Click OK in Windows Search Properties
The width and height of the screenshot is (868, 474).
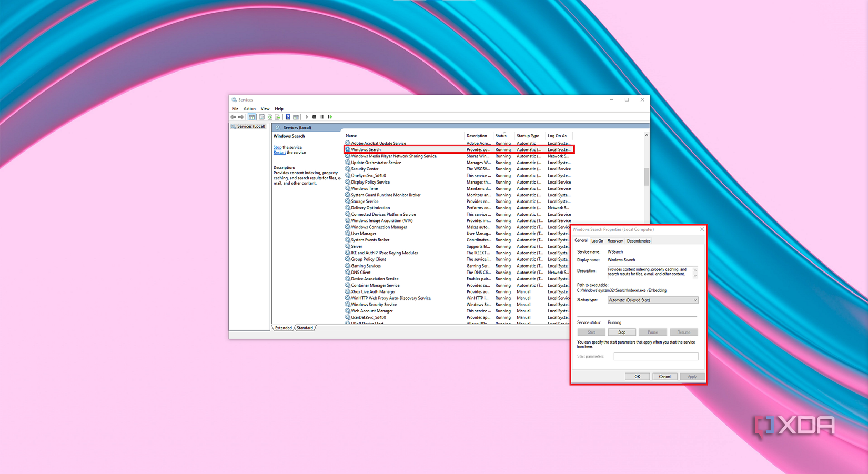(x=637, y=376)
